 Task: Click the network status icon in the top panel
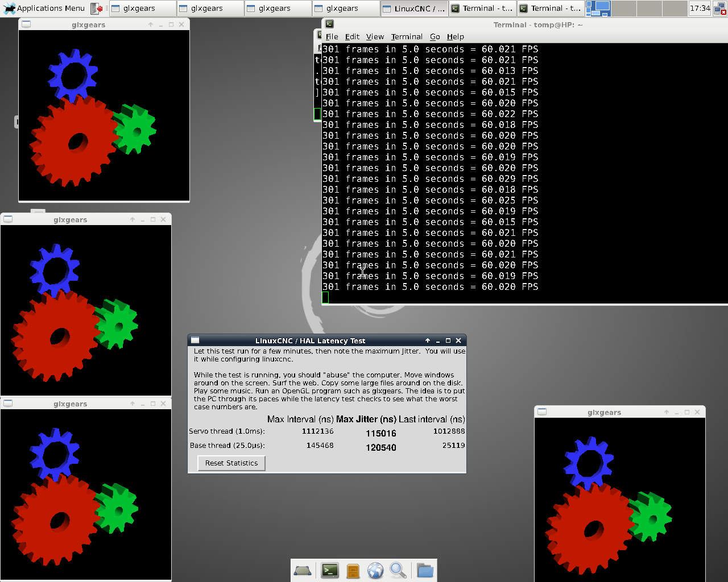click(x=719, y=9)
